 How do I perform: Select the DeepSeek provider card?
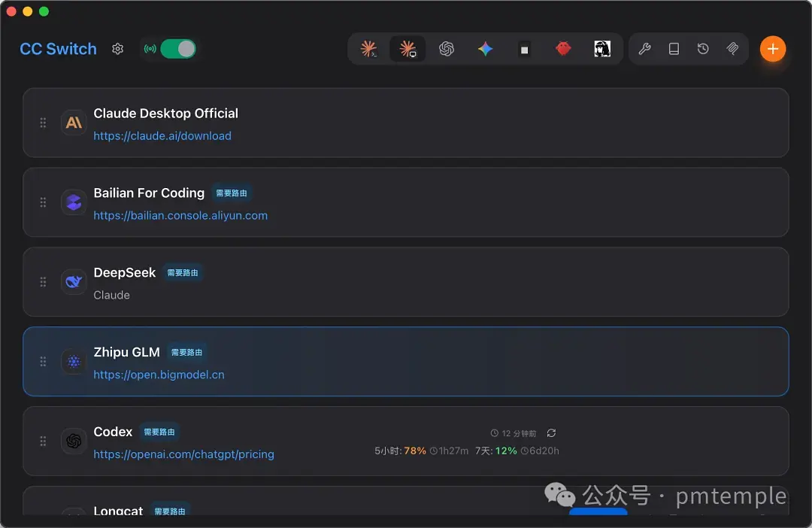click(x=405, y=282)
